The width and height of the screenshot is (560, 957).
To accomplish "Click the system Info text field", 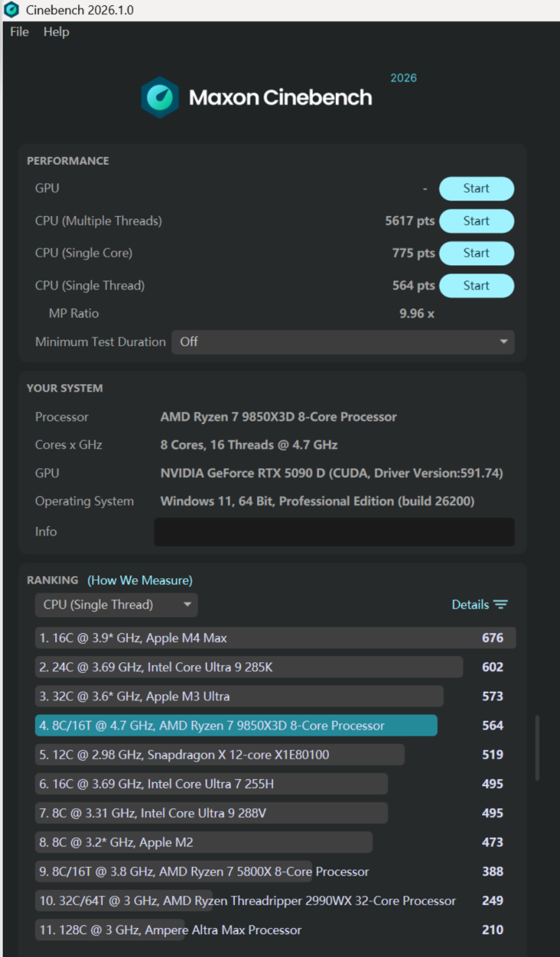I will click(334, 532).
